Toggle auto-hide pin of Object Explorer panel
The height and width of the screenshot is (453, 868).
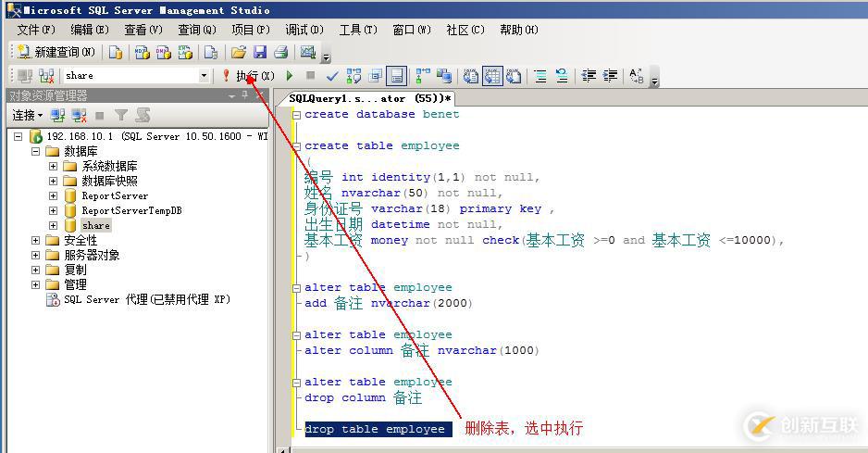tap(244, 95)
